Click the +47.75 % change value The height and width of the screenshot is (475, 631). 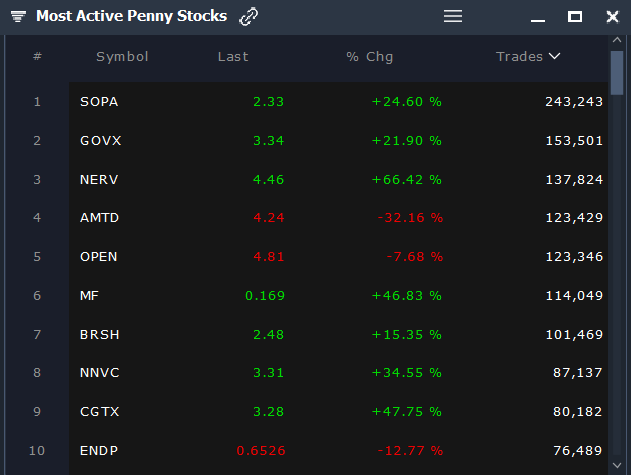point(406,412)
